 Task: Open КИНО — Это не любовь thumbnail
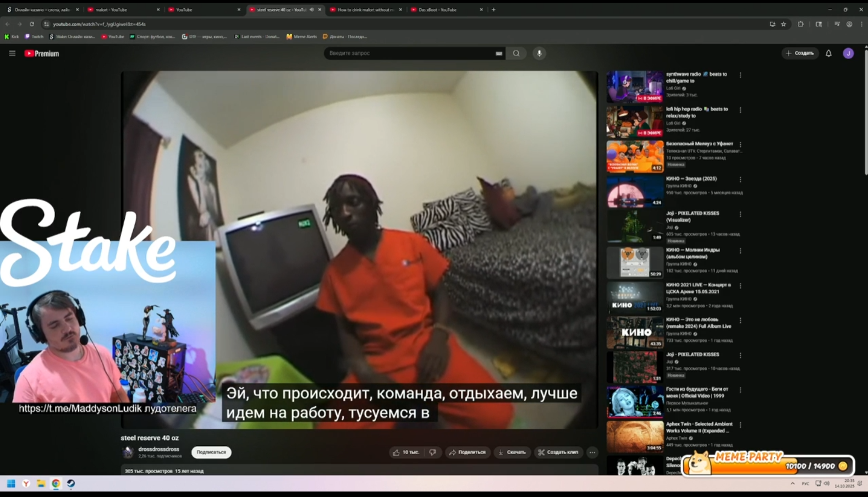635,332
